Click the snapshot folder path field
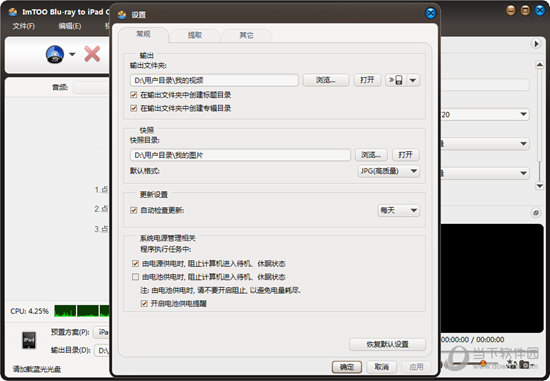This screenshot has height=381, width=550. tap(240, 155)
